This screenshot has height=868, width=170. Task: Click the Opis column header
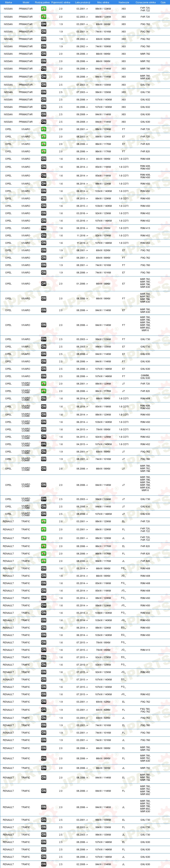tap(163, 2)
